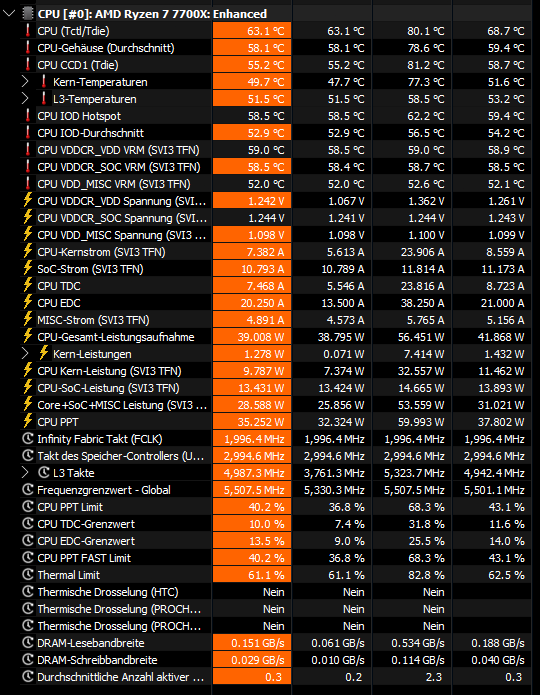Click clock icon beside DRAM-Lesebandbreite
The width and height of the screenshot is (540, 695).
pyautogui.click(x=27, y=643)
